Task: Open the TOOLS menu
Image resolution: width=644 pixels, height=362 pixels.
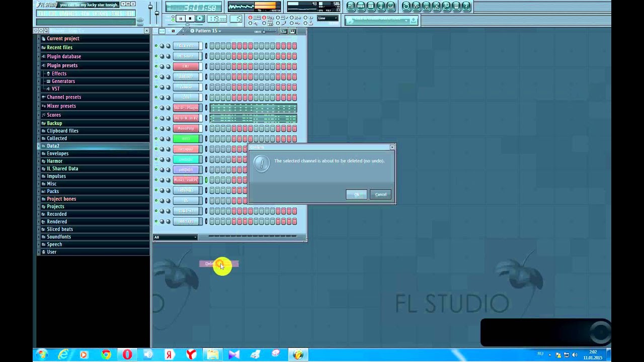Action: (117, 14)
